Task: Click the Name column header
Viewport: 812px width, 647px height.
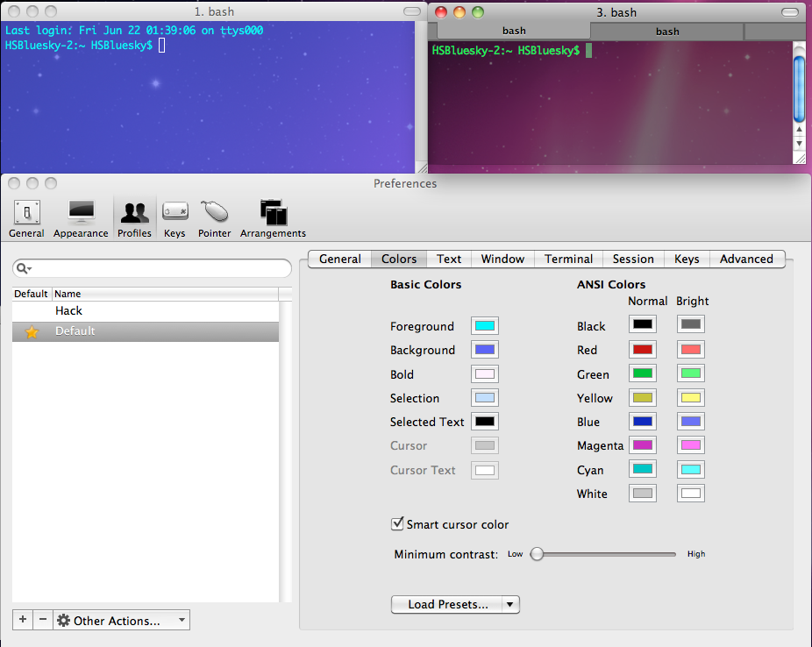Action: point(68,294)
